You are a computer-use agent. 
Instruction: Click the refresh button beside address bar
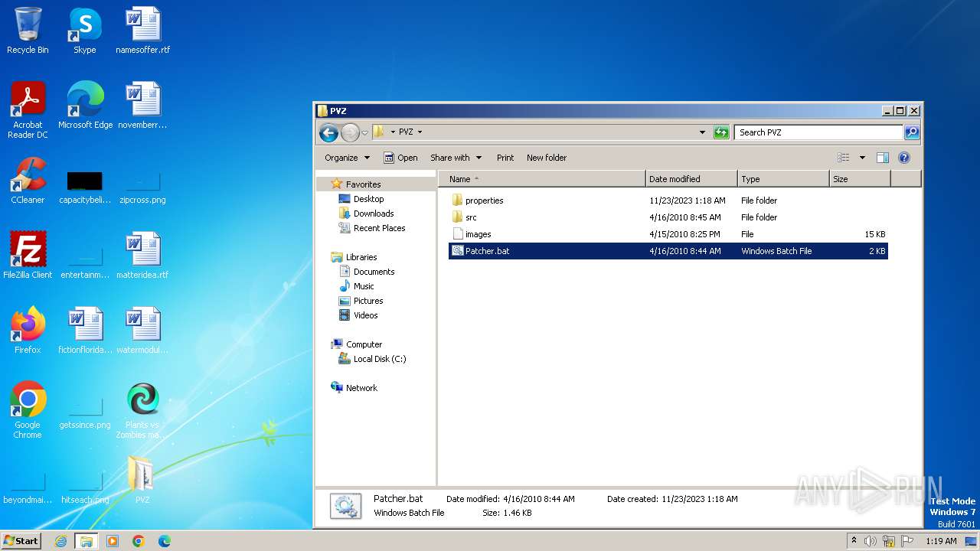tap(721, 132)
